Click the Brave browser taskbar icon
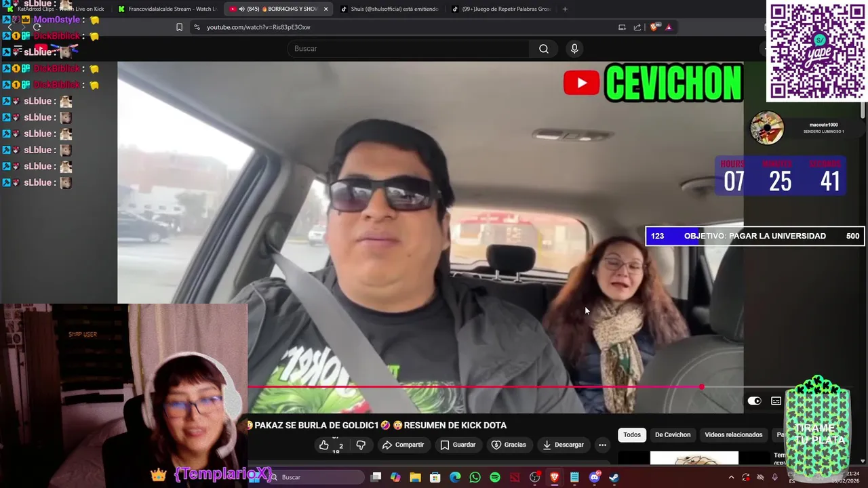This screenshot has height=488, width=868. point(555,477)
